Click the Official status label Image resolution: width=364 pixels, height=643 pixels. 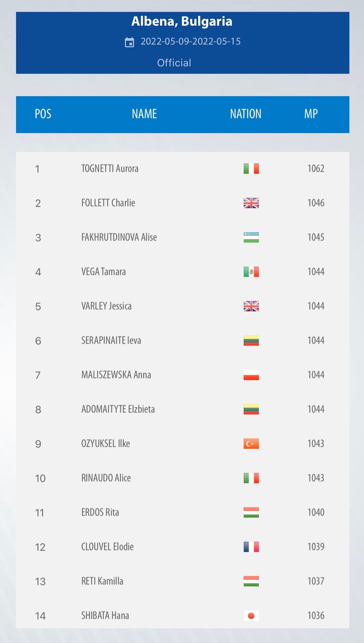click(x=174, y=63)
